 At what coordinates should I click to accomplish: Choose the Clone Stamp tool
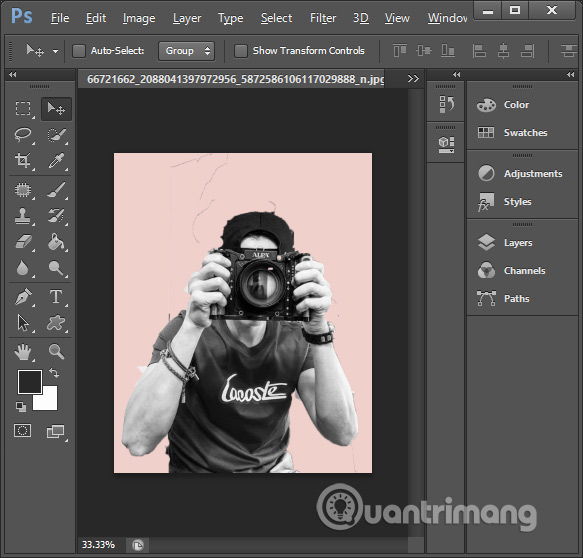click(23, 216)
